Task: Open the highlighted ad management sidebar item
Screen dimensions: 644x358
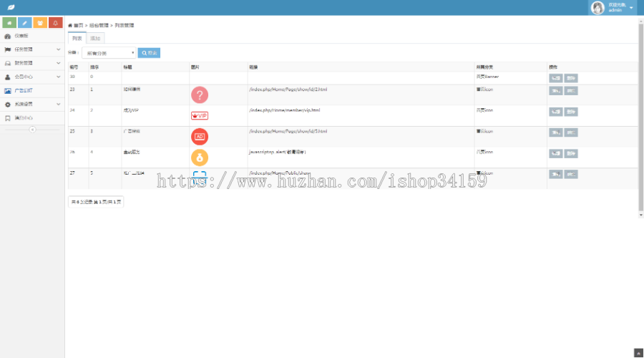Action: pyautogui.click(x=32, y=91)
